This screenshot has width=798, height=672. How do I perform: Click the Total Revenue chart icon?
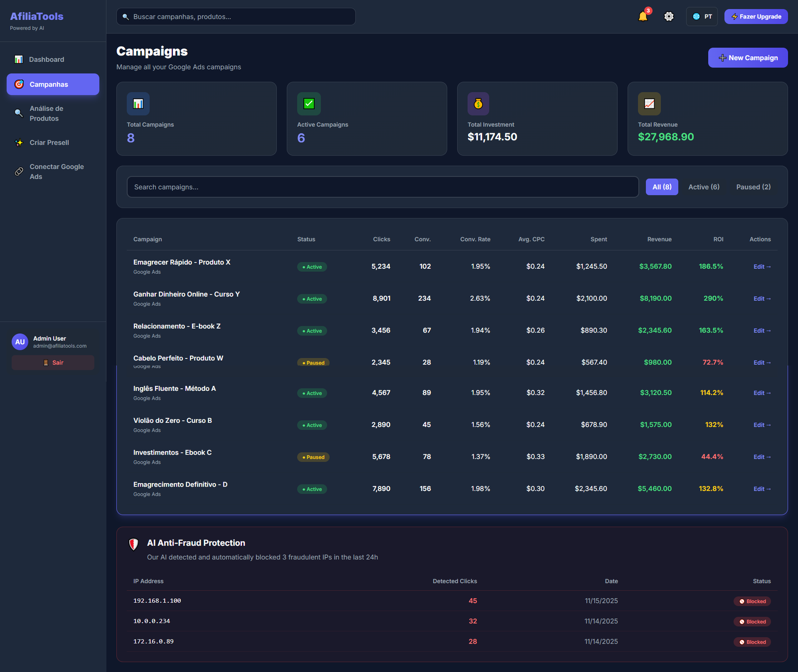(x=649, y=104)
